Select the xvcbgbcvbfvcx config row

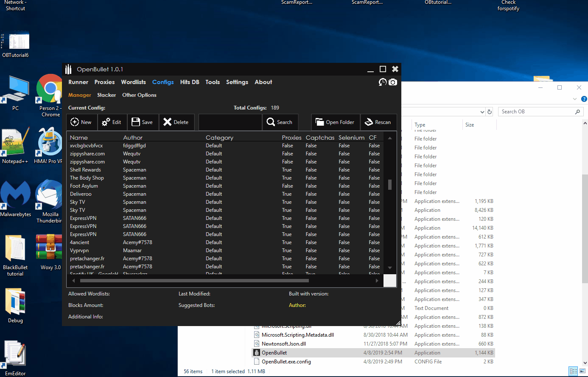[x=226, y=146]
